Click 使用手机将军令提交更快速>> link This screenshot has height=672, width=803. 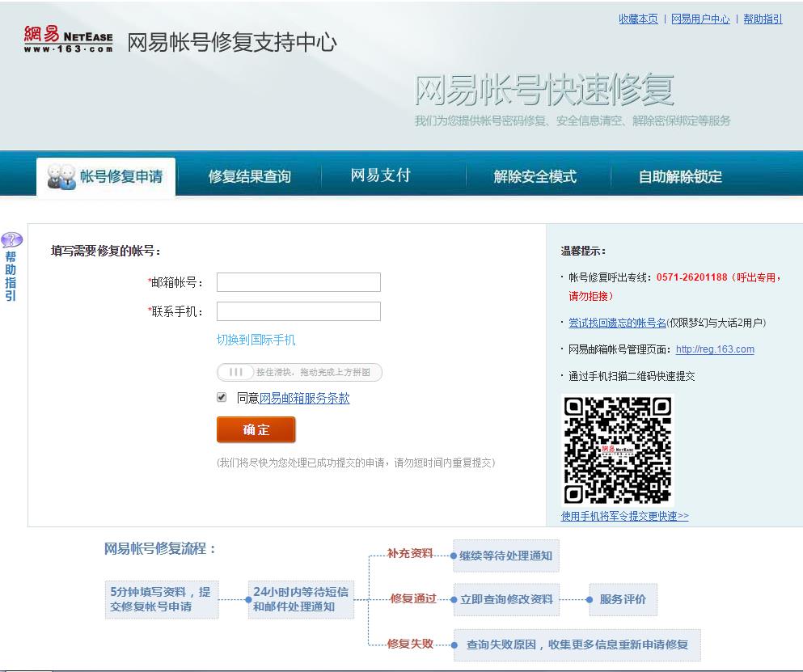[625, 516]
